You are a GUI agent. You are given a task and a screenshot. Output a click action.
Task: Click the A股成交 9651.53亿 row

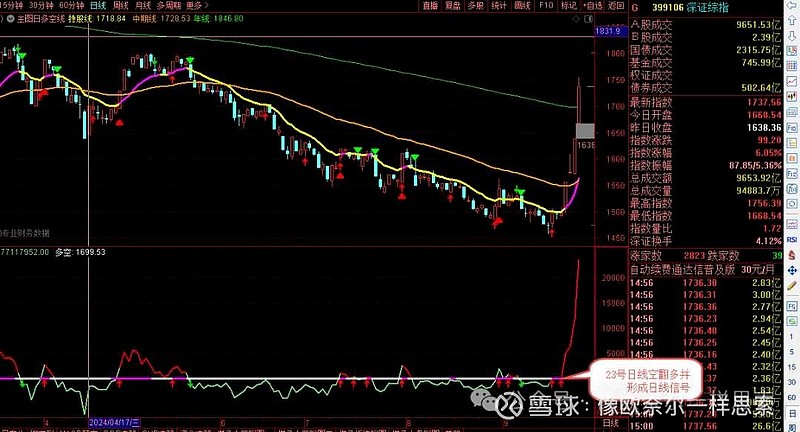706,24
